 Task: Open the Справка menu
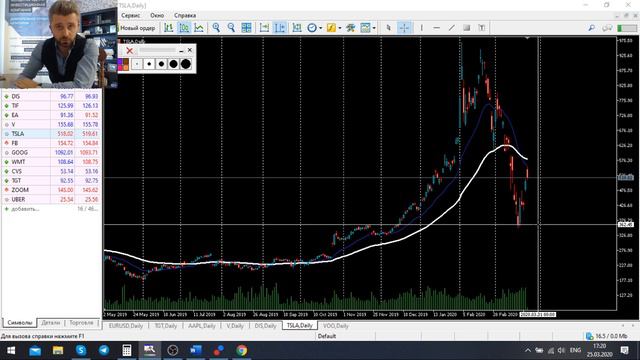(185, 16)
